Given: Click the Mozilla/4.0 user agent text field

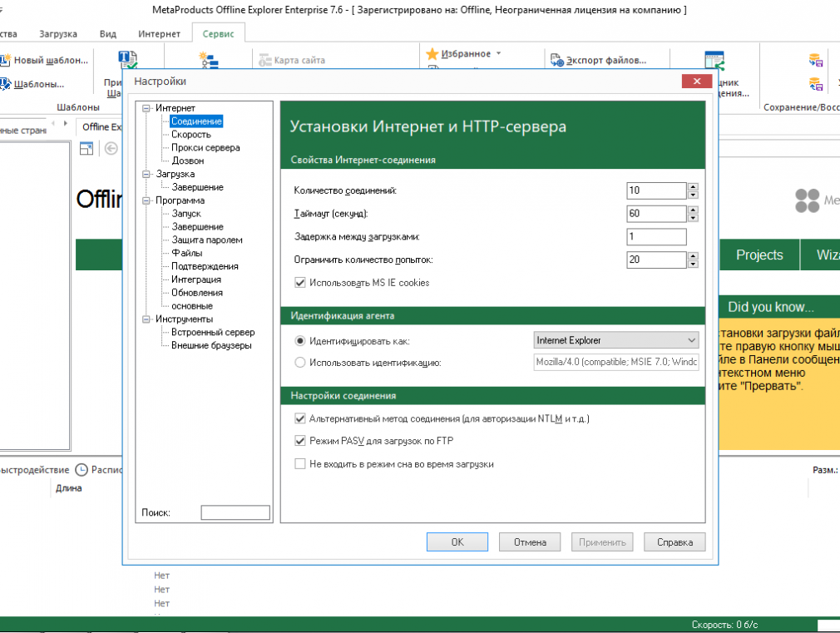Looking at the screenshot, I should [616, 363].
